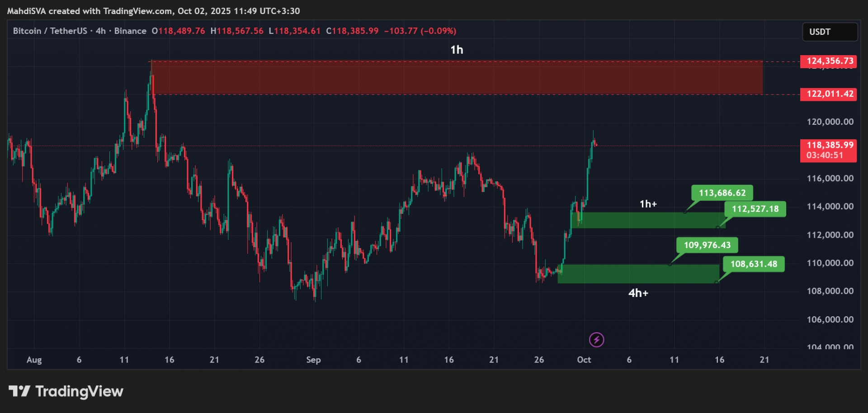
Task: Click the Bitcoin / TetherUS symbol title
Action: (x=50, y=31)
